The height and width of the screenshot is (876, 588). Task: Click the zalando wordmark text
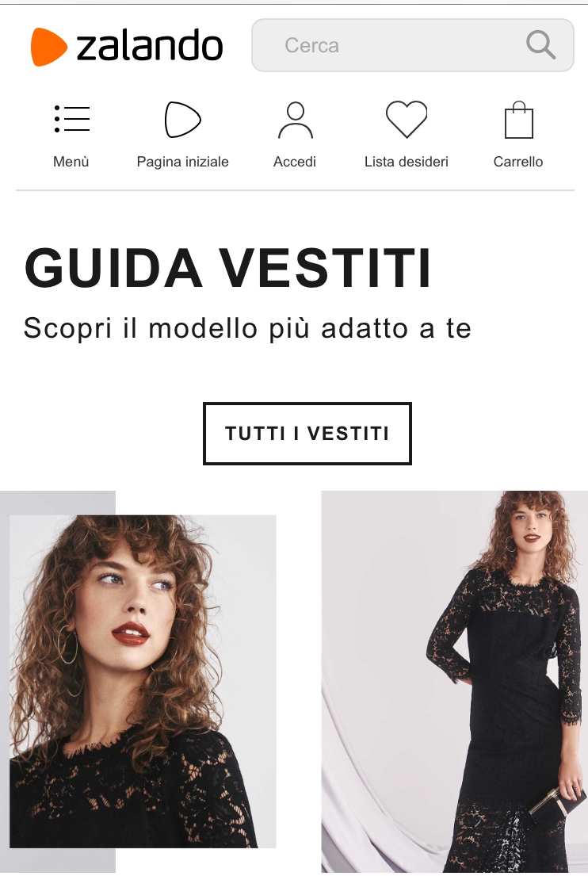[149, 45]
